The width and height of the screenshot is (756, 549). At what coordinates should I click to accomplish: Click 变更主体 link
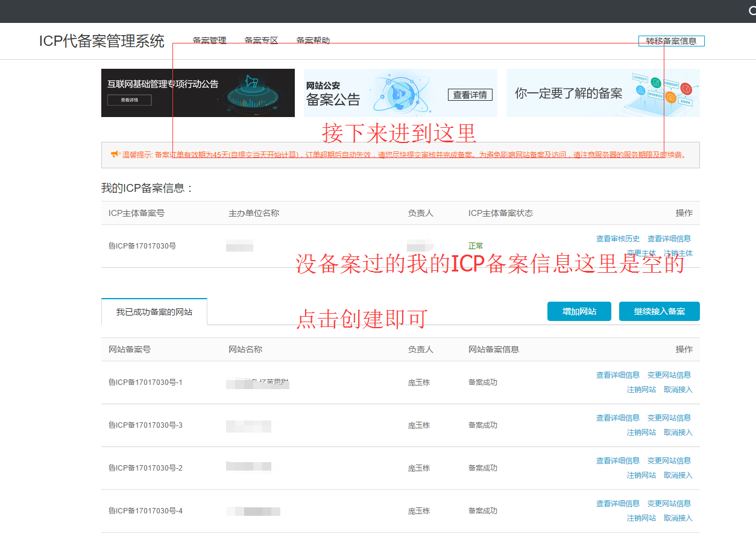click(x=641, y=253)
